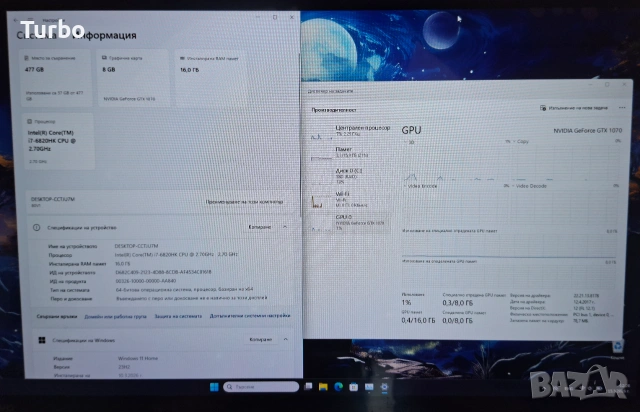Click the 0,4/16,0 ГБ GPU memory value

coord(418,321)
